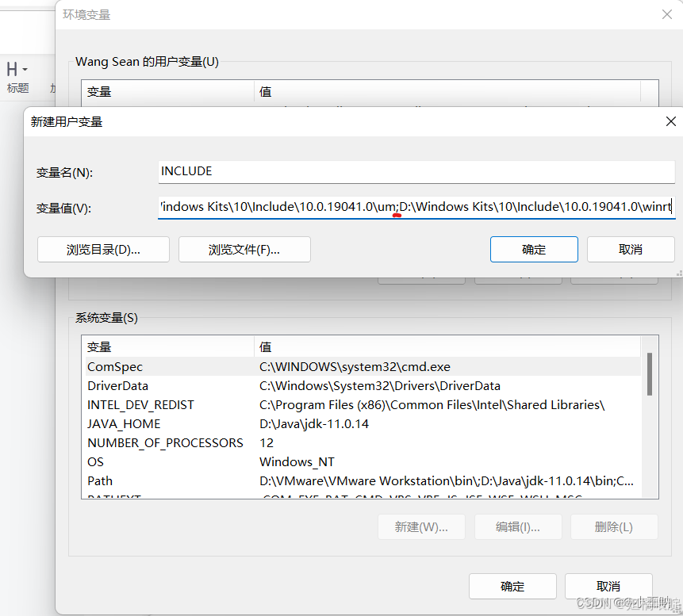683x616 pixels.
Task: Click the 浏览文件(F) browse file button
Action: tap(244, 249)
